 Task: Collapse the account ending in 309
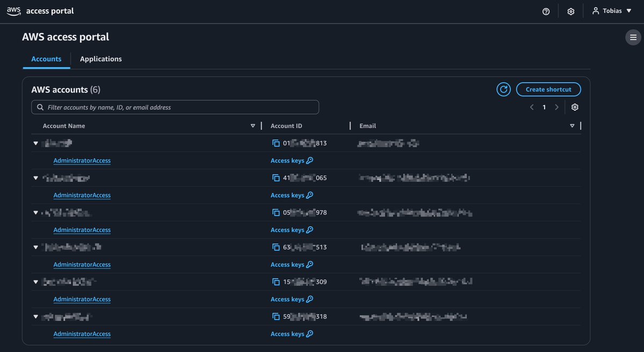pyautogui.click(x=36, y=282)
